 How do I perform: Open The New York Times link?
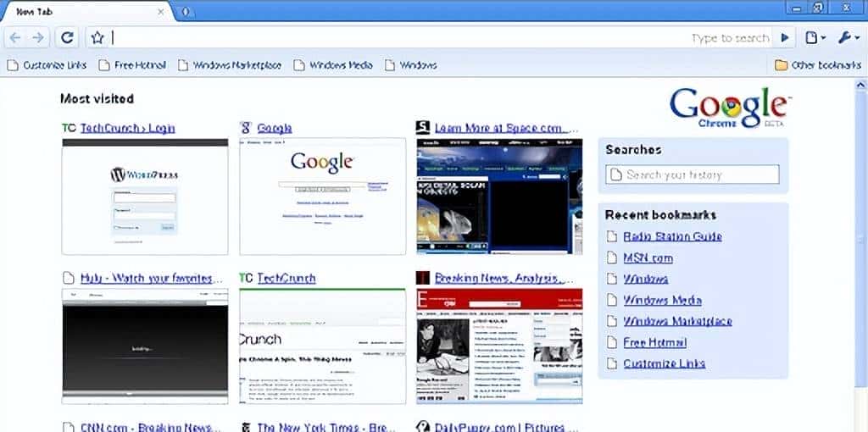[326, 427]
